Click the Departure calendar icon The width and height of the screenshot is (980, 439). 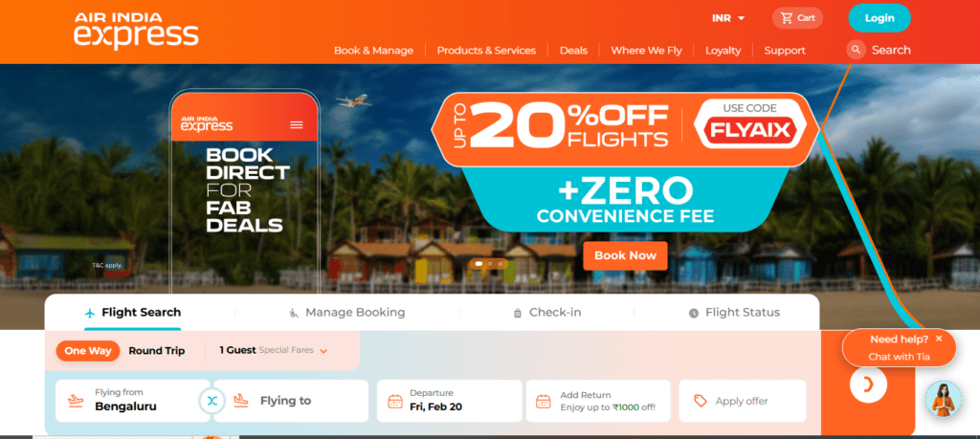click(395, 401)
